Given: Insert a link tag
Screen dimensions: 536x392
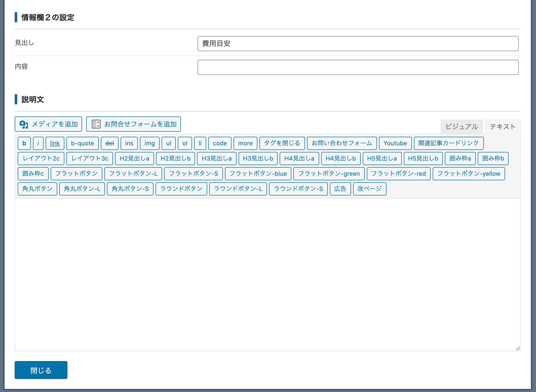Looking at the screenshot, I should 55,143.
